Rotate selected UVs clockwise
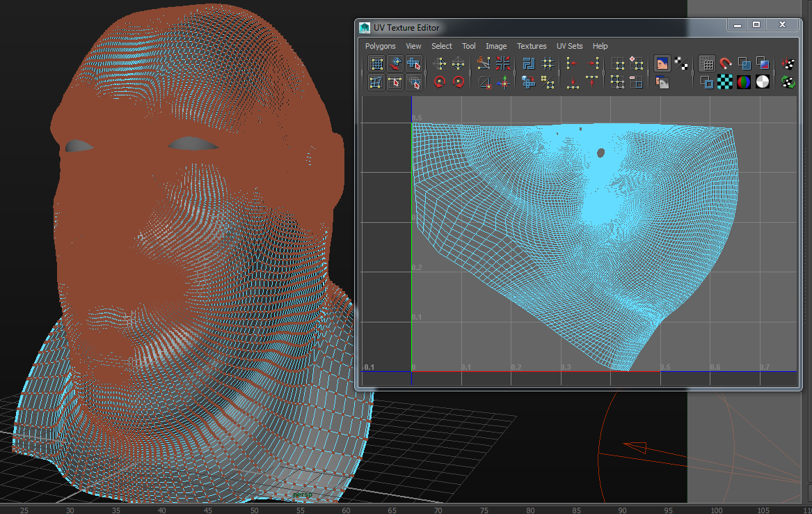Screen dimensions: 812x514 tap(459, 82)
